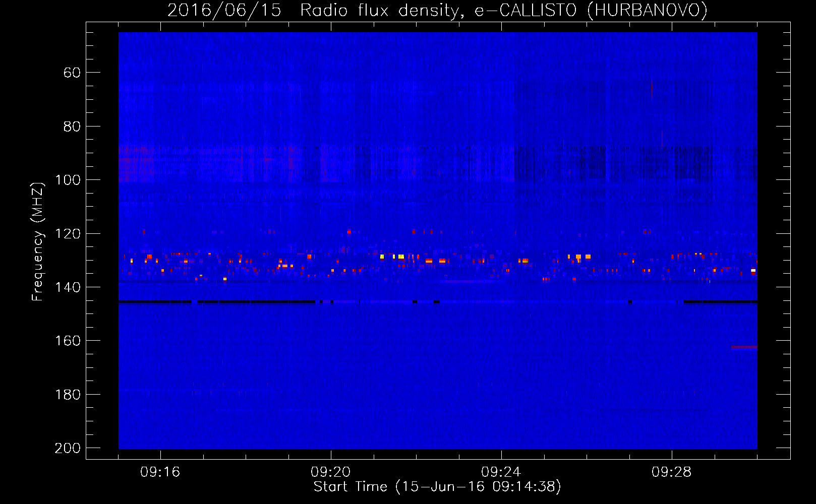Click the frequency tick label "180"

click(68, 395)
